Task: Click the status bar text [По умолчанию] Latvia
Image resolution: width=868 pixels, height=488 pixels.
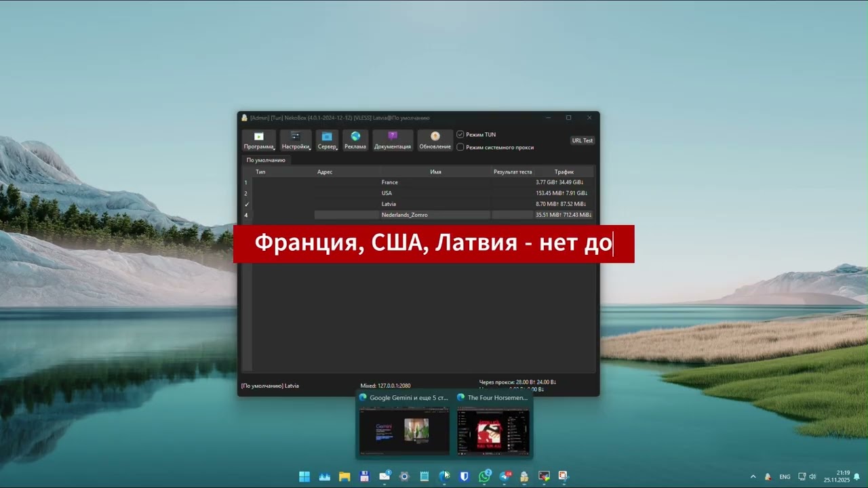Action: point(270,386)
